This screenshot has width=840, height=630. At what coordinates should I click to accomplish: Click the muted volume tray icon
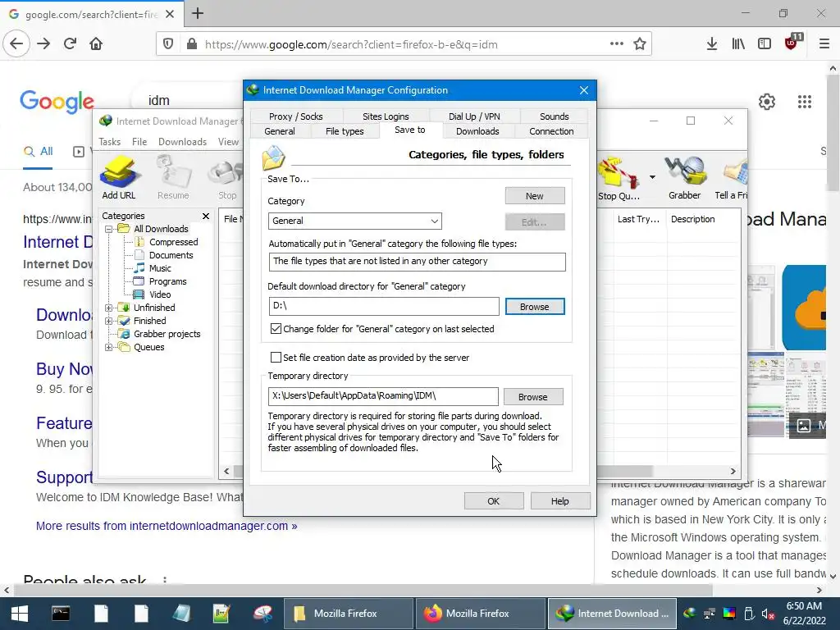point(767,614)
